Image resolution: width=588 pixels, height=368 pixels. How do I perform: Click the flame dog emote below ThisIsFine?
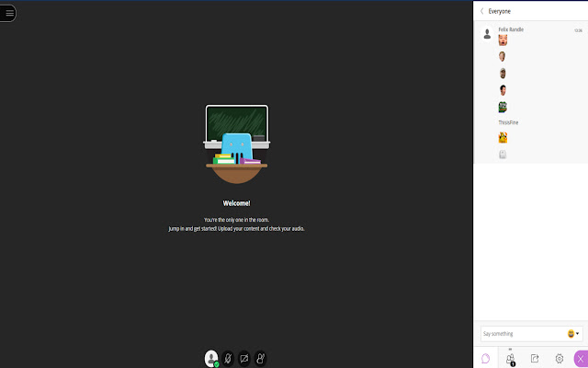[503, 137]
